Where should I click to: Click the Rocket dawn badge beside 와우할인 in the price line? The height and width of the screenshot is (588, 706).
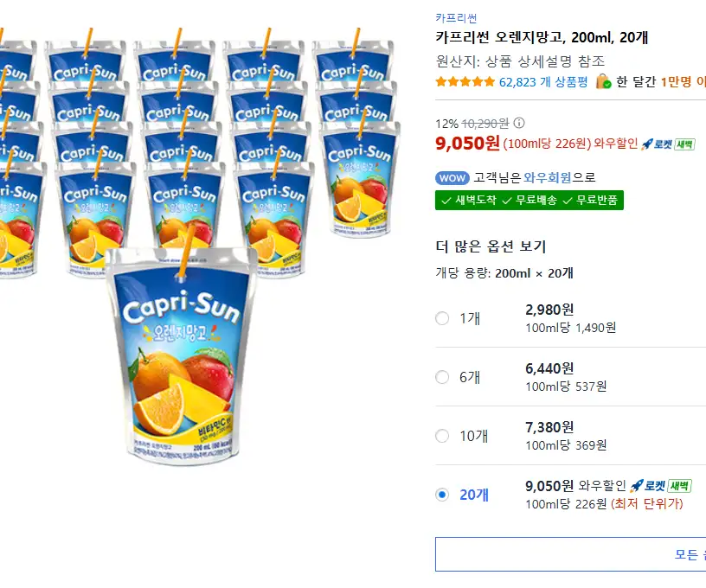click(668, 144)
